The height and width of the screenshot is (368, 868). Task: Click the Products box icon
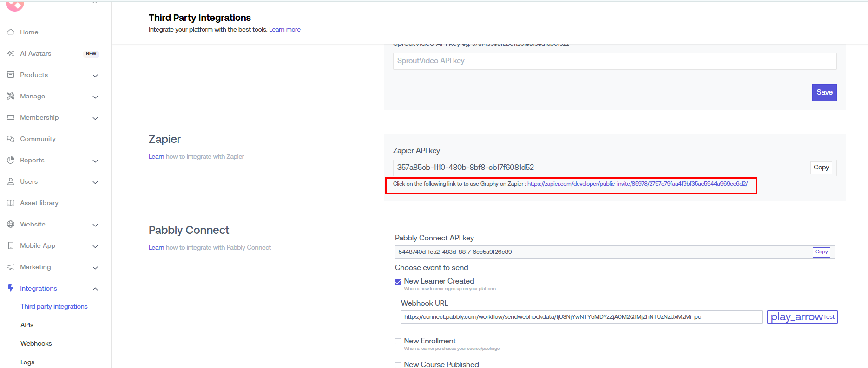[11, 75]
